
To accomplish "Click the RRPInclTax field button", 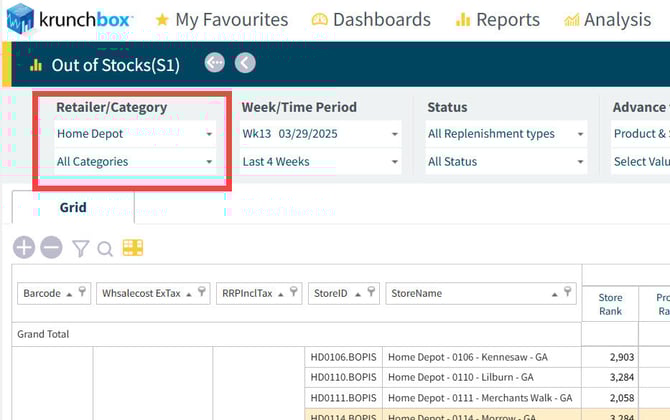I will tap(259, 294).
